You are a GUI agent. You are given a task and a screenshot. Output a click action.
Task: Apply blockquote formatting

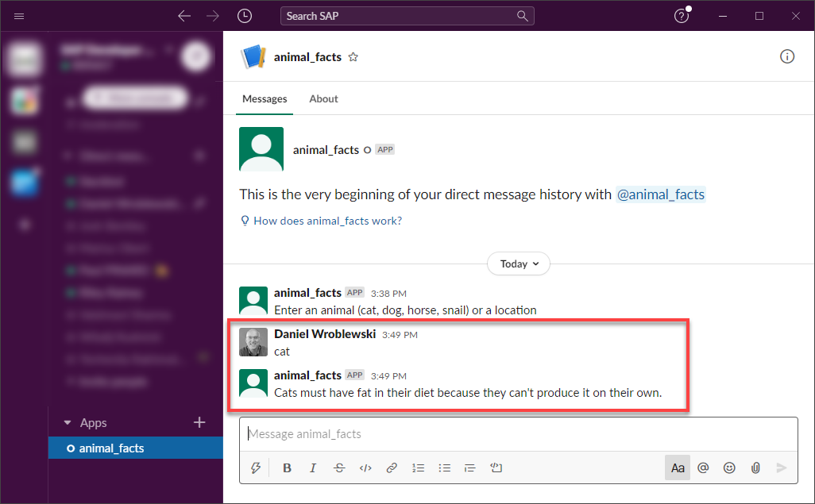[x=470, y=467]
